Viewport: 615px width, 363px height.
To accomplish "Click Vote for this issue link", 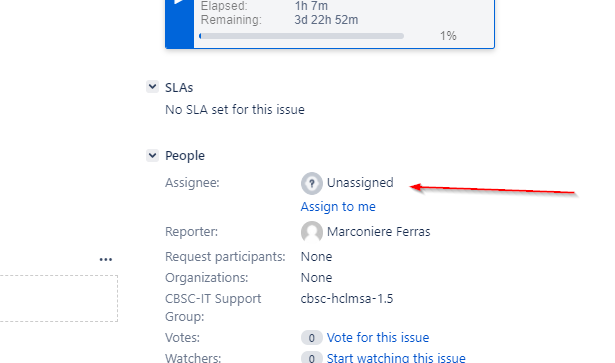I will click(378, 338).
